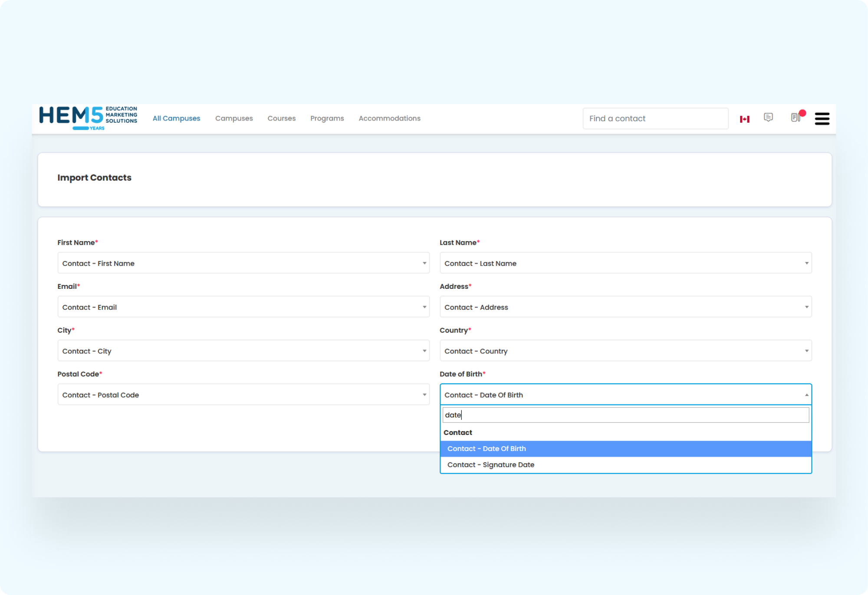This screenshot has height=595, width=868.
Task: Open the All Campuses tab
Action: [x=176, y=118]
